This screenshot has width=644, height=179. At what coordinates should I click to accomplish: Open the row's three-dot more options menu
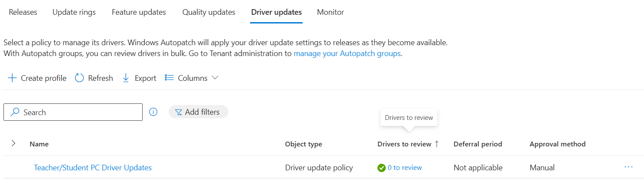point(628,167)
